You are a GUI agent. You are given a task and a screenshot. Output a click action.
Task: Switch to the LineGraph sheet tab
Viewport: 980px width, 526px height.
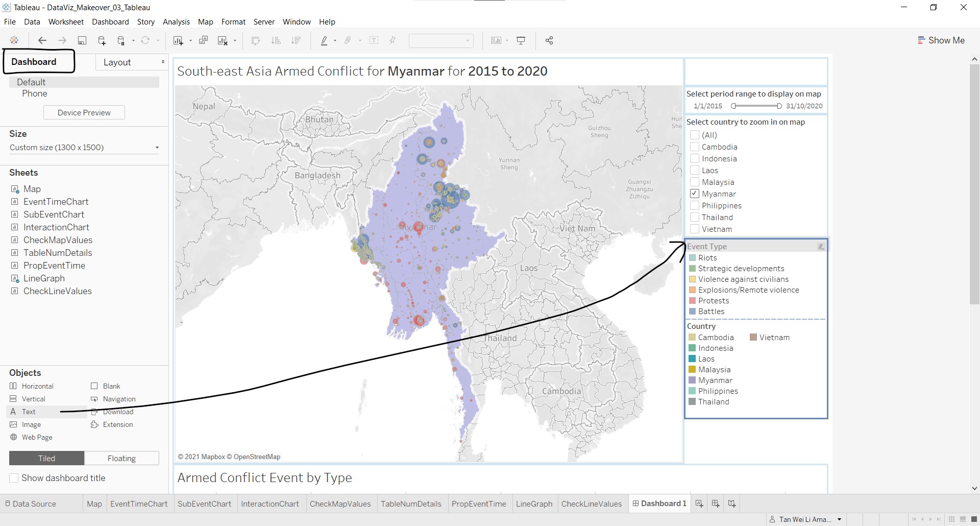534,504
